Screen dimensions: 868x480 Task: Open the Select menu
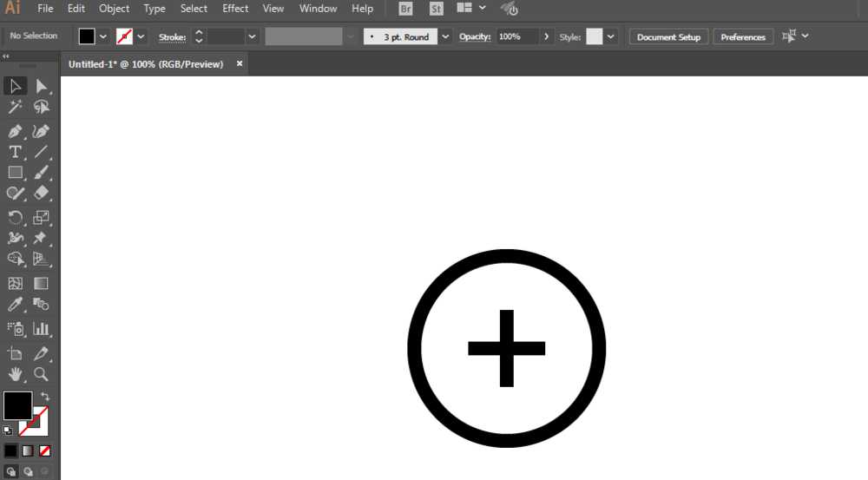point(194,9)
